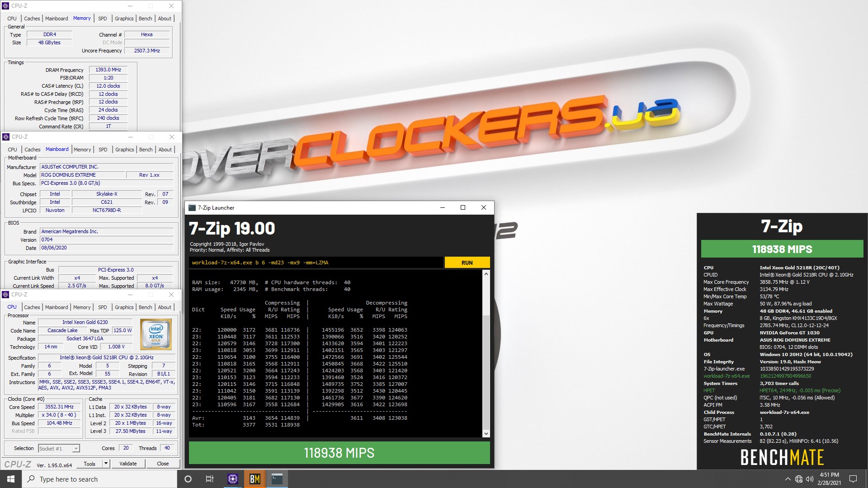Click the Channel # value Hexa
868x488 pixels.
click(147, 34)
